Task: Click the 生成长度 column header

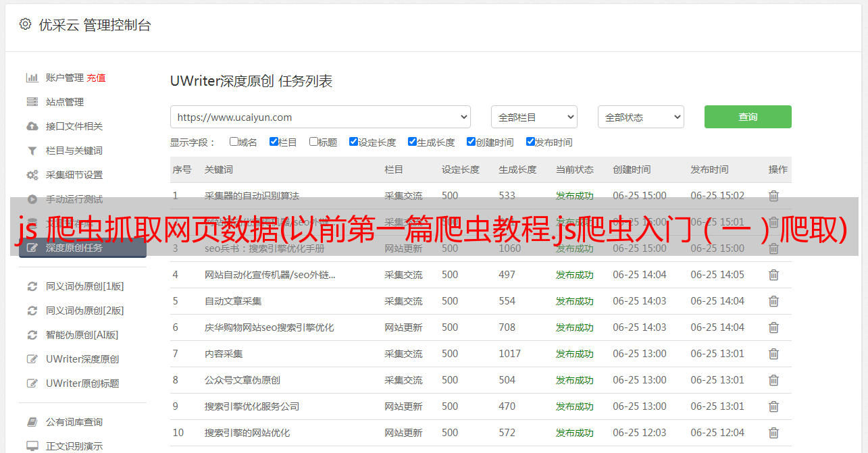Action: pos(517,169)
